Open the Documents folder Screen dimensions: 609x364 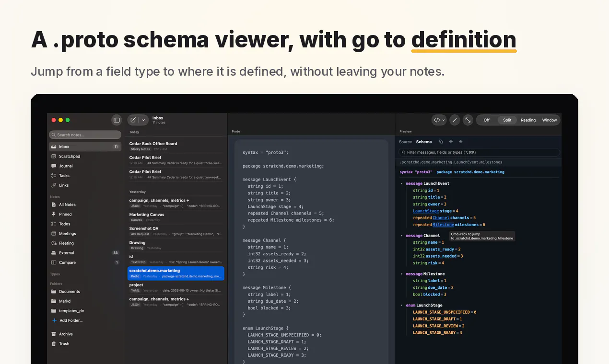(85, 292)
